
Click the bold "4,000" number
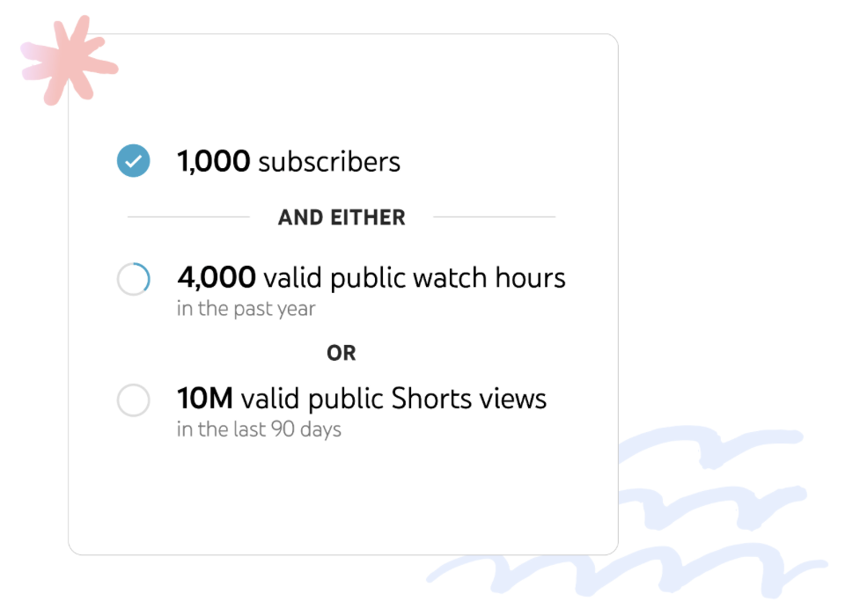point(217,278)
